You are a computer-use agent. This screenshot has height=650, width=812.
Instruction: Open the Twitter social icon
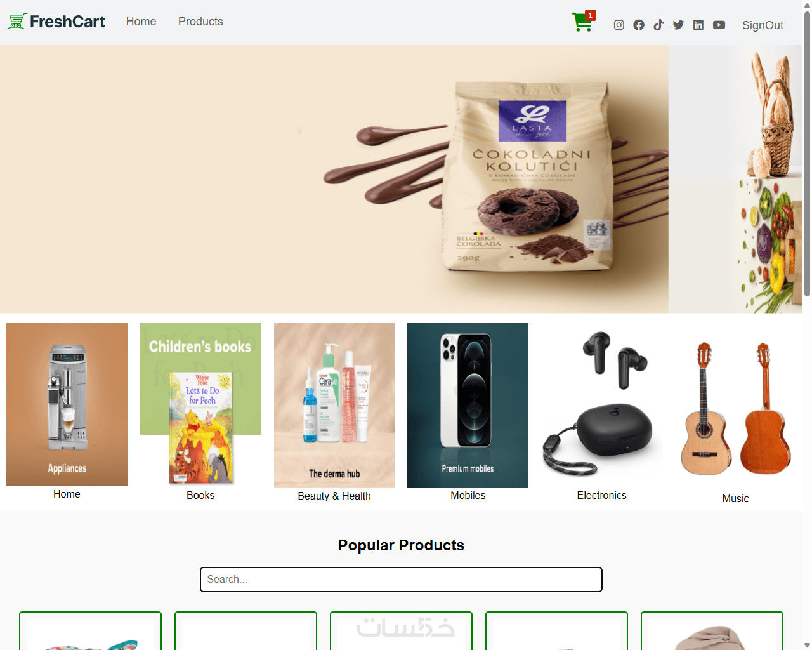pyautogui.click(x=678, y=25)
